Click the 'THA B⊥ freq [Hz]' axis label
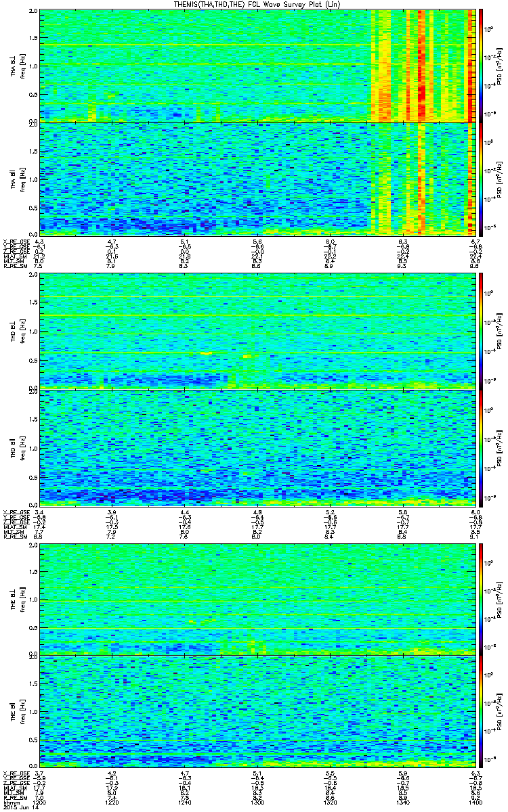 tap(17, 66)
